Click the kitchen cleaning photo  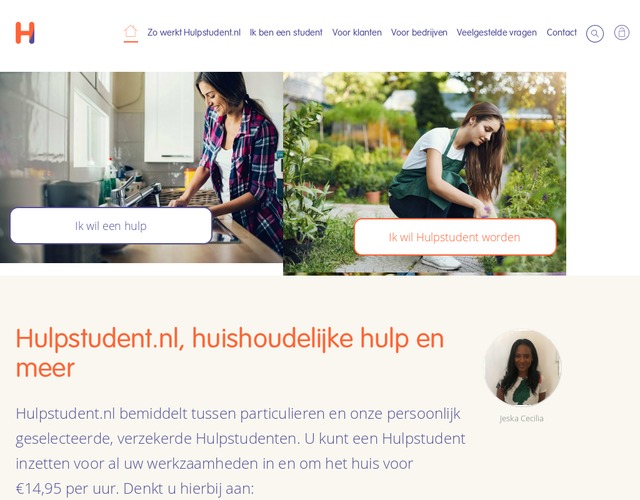coord(141,167)
